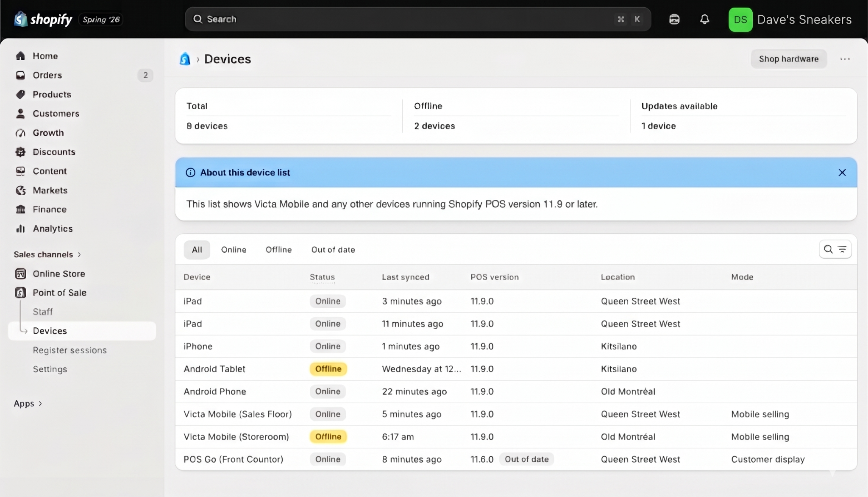Select the All tab
This screenshot has height=497, width=868.
[197, 250]
